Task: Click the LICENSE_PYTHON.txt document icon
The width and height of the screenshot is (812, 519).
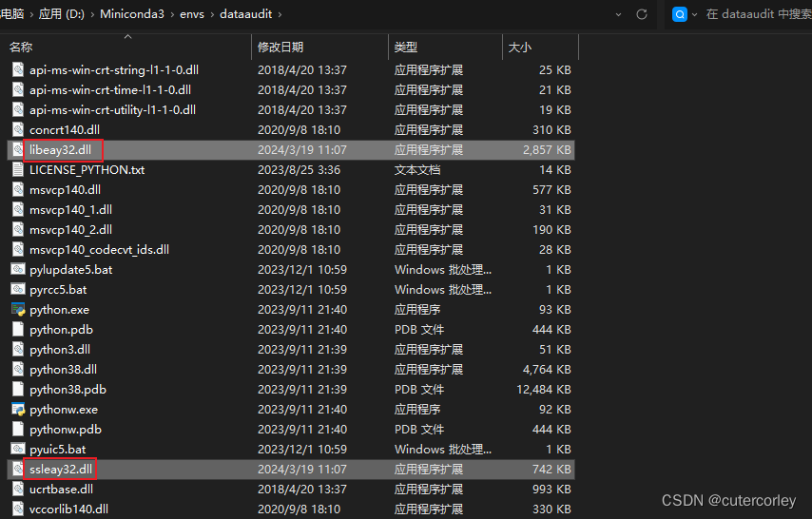Action: pyautogui.click(x=18, y=170)
